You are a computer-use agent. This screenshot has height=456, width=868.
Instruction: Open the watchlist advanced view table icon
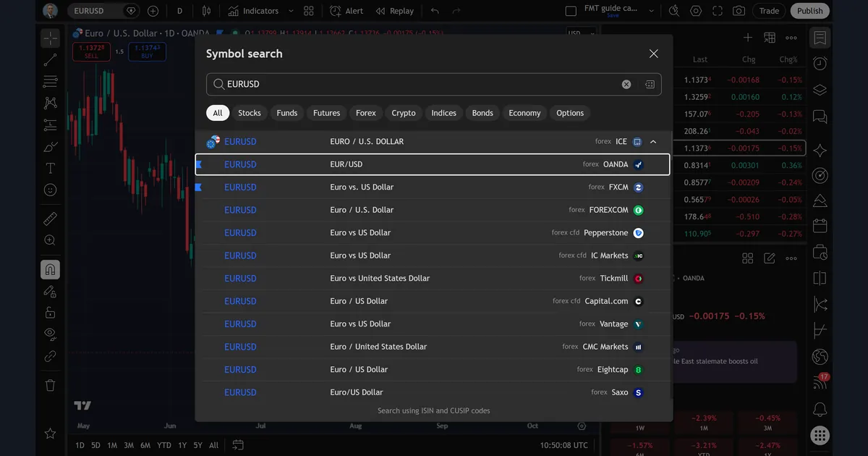coord(770,38)
